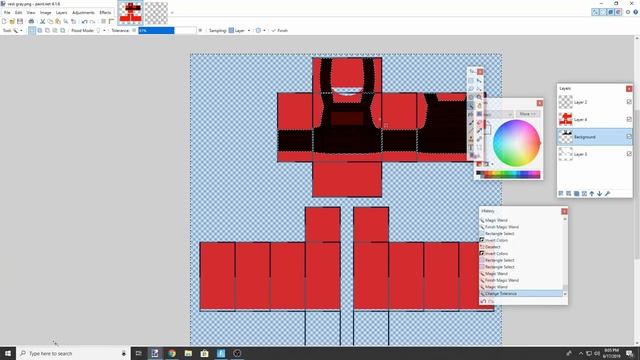This screenshot has height=360, width=640.
Task: Toggle visibility checkbox for Background layer
Action: [629, 137]
